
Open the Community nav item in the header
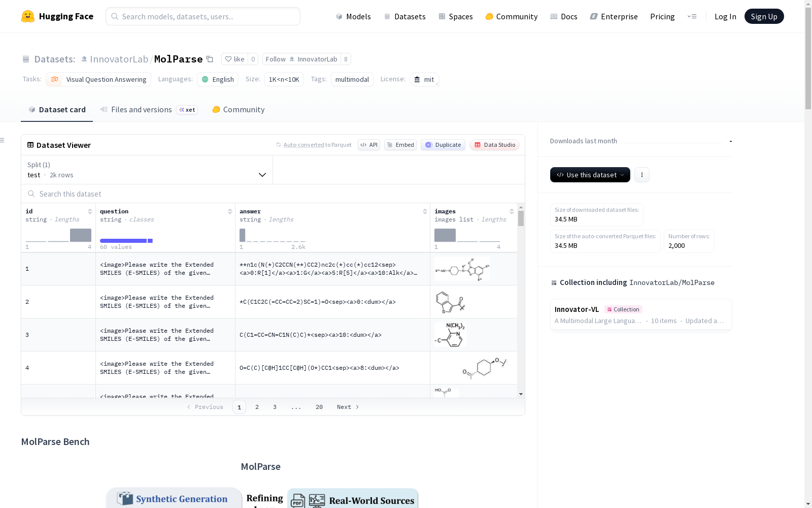pyautogui.click(x=512, y=16)
